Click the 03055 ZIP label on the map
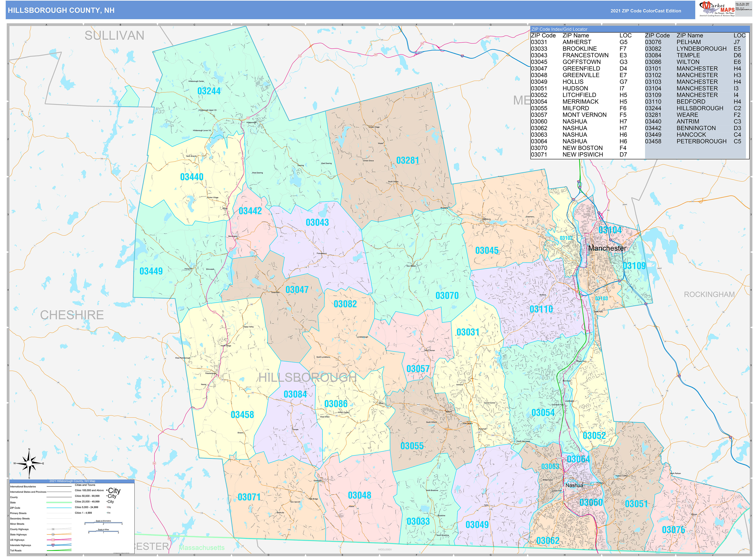 click(412, 446)
